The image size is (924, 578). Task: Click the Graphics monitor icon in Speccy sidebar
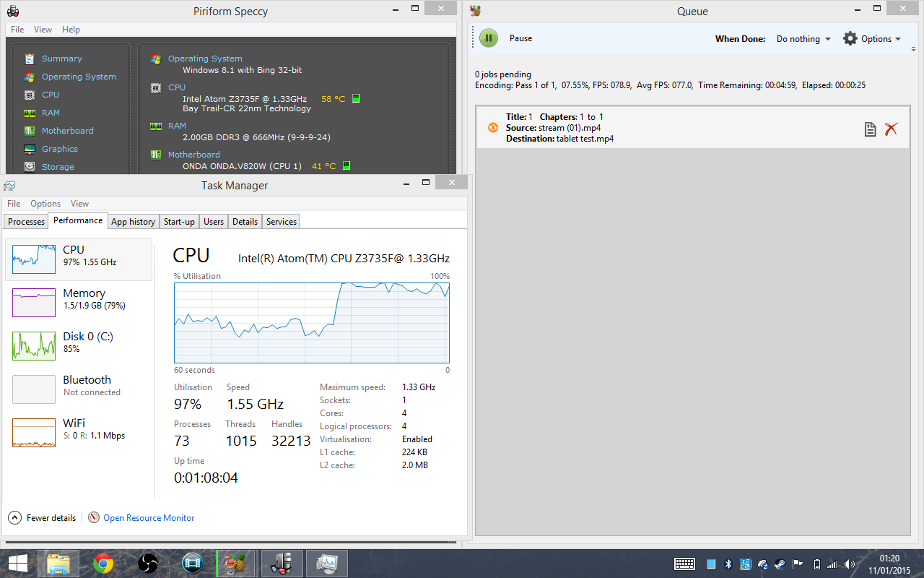click(x=30, y=149)
